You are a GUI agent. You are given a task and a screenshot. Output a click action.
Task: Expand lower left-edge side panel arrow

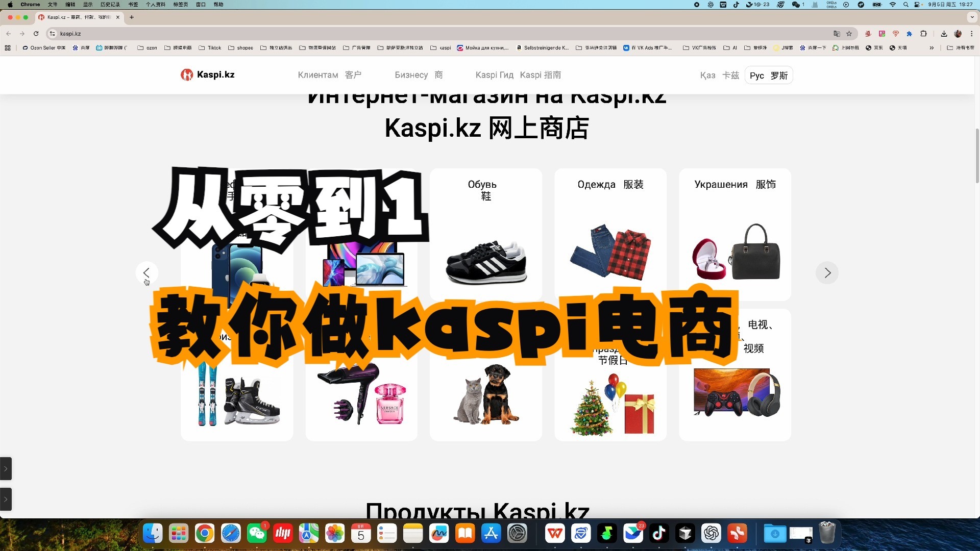(6, 499)
